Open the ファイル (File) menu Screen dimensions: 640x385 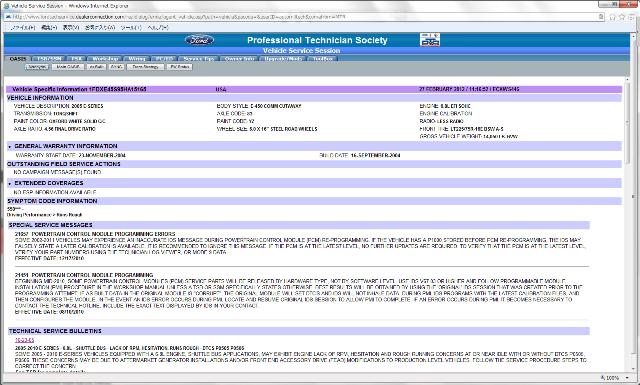(x=23, y=27)
